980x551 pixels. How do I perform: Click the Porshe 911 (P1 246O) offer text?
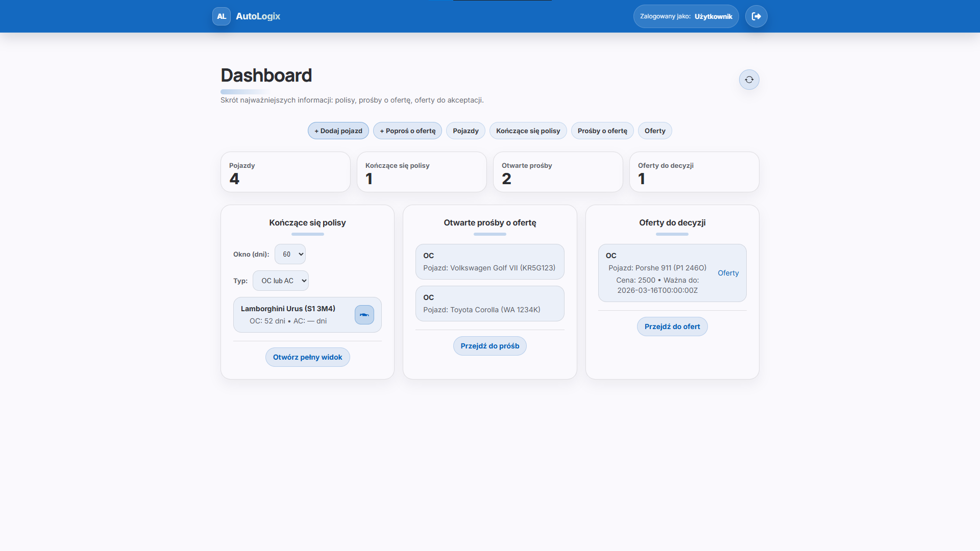657,268
